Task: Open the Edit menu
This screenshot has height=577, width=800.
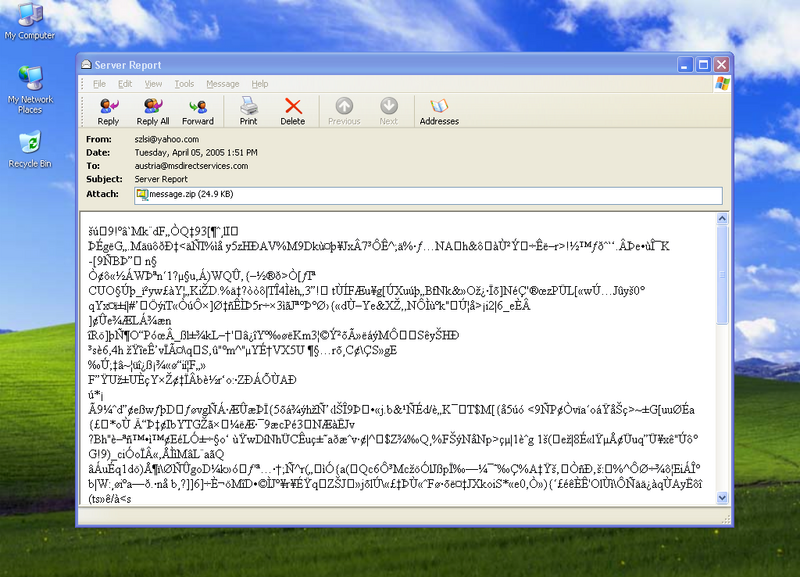Action: (x=125, y=84)
